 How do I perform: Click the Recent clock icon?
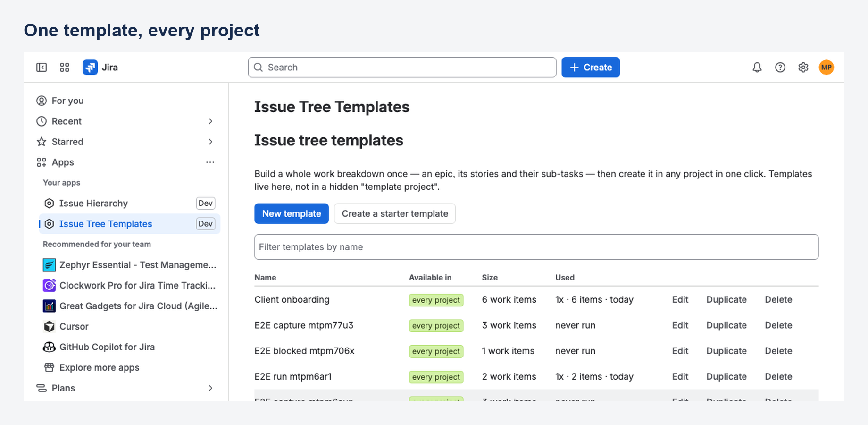[x=42, y=121]
